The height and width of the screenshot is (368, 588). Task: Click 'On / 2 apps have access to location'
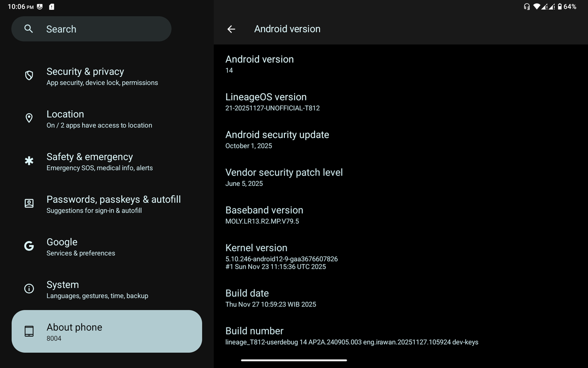click(99, 125)
